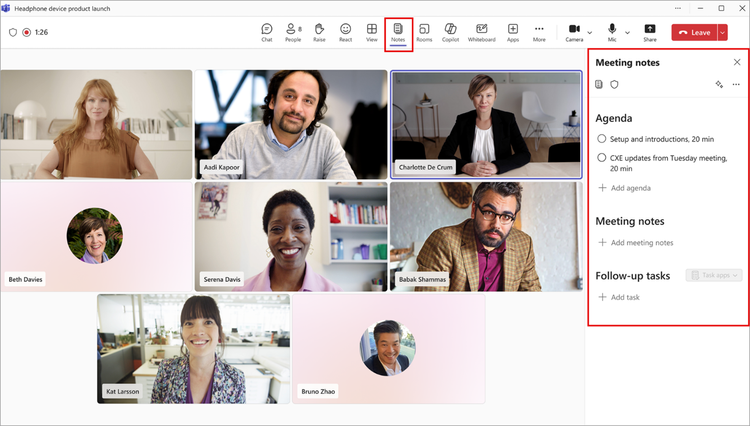Click Add meeting notes
The width and height of the screenshot is (750, 426).
coord(636,242)
